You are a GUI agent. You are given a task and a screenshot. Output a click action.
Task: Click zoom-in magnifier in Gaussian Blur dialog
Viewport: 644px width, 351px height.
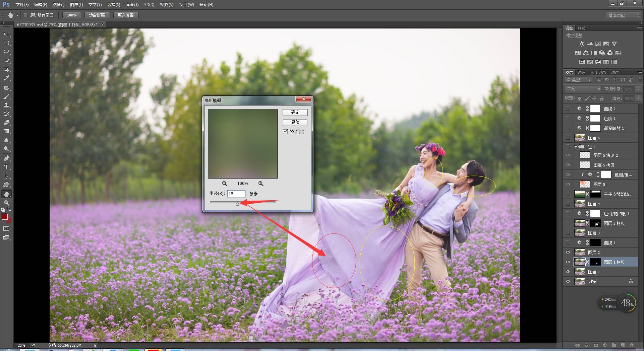point(261,184)
